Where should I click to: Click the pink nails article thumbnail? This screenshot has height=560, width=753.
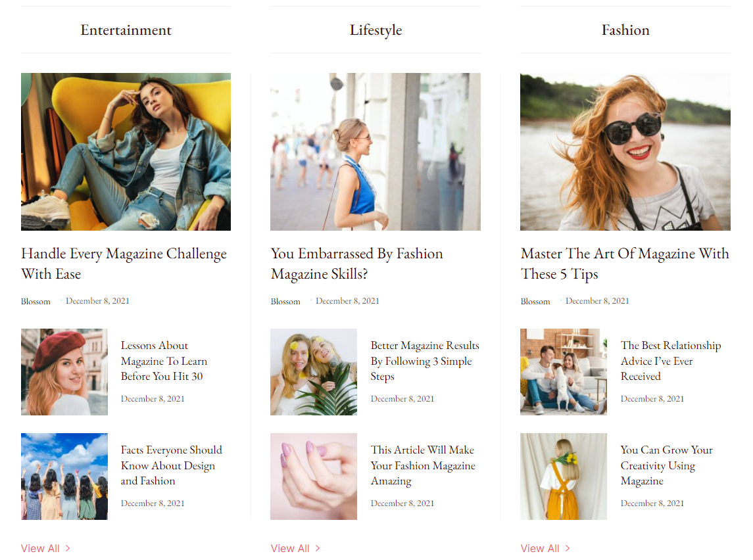[x=314, y=477]
